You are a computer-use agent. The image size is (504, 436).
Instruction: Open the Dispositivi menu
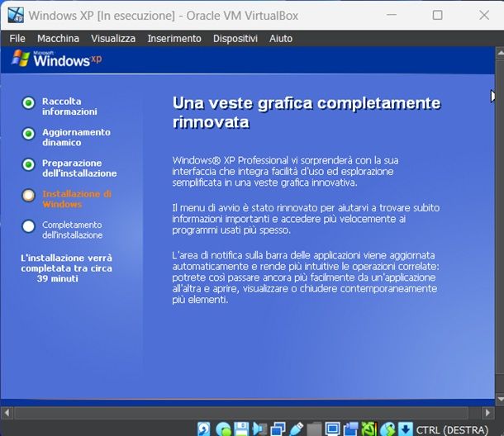(235, 39)
